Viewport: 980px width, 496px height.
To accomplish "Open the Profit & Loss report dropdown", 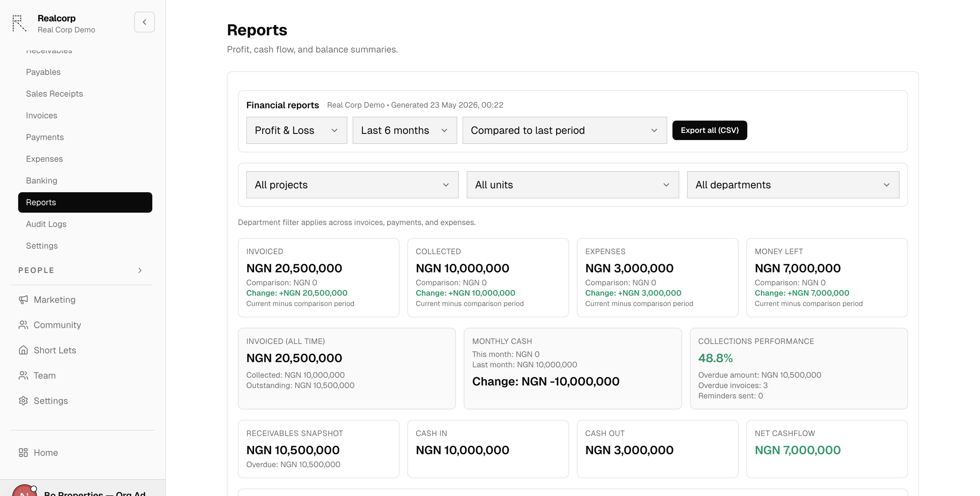I will [296, 130].
